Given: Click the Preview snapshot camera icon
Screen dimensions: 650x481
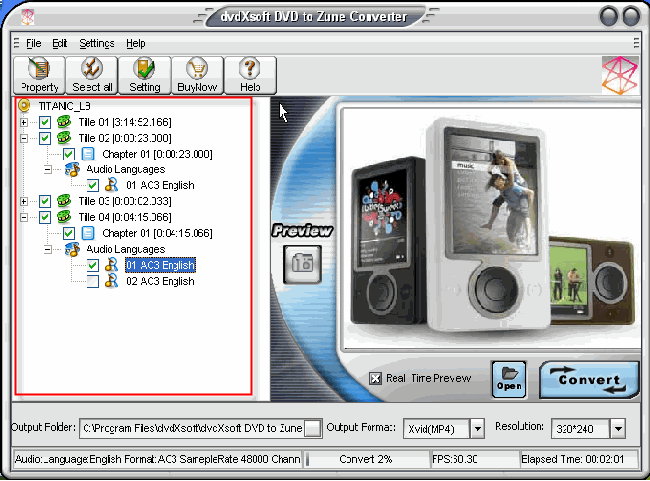Looking at the screenshot, I should (x=301, y=263).
